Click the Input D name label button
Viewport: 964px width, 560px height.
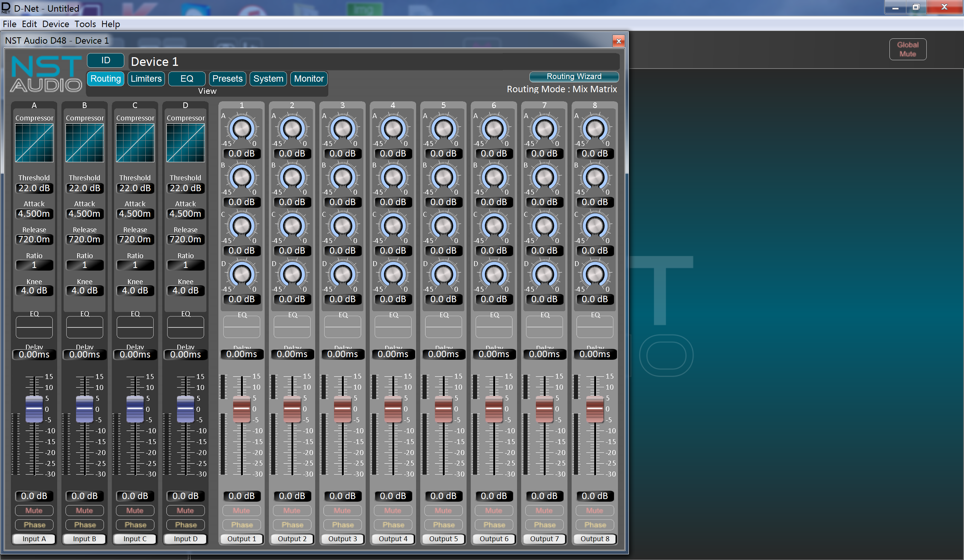pos(186,539)
